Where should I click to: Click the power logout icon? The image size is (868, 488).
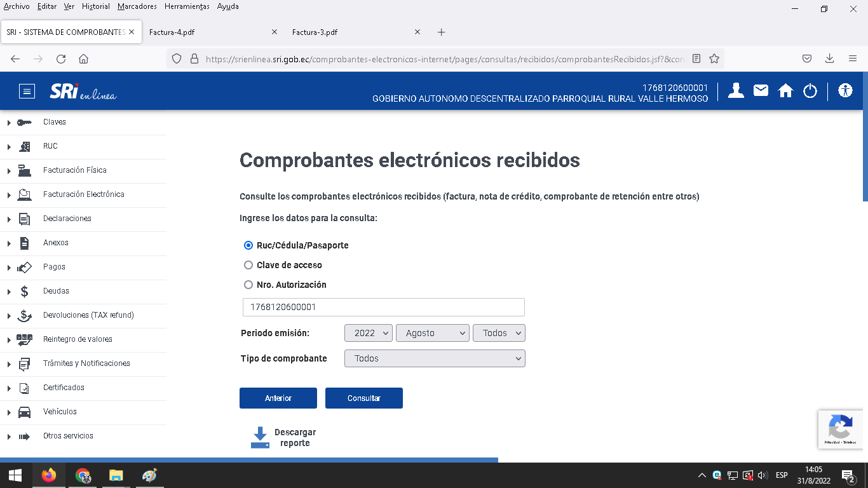810,91
